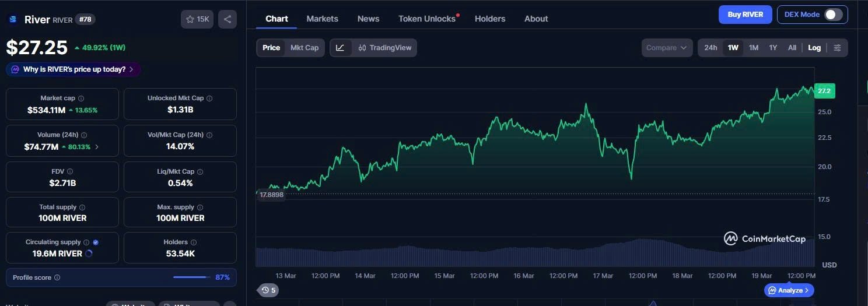
Task: Open chart settings sliders icon
Action: click(837, 48)
